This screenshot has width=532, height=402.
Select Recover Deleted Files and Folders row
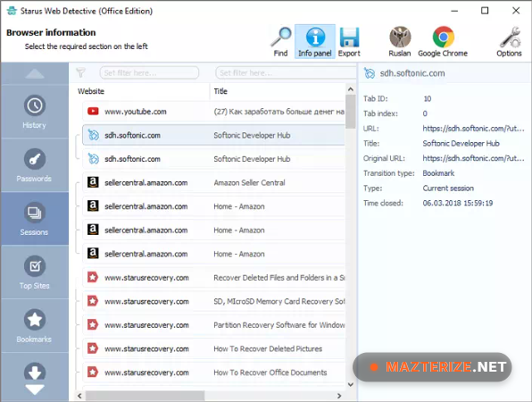click(213, 278)
